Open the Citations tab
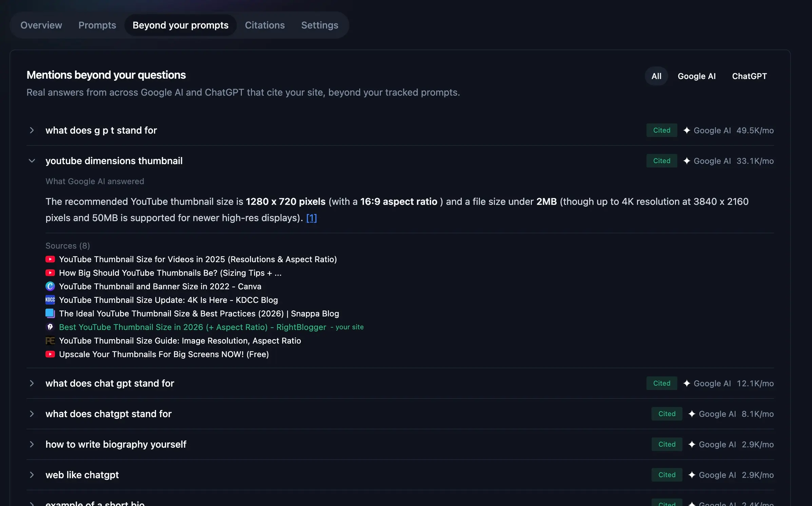The height and width of the screenshot is (506, 812). (x=265, y=25)
